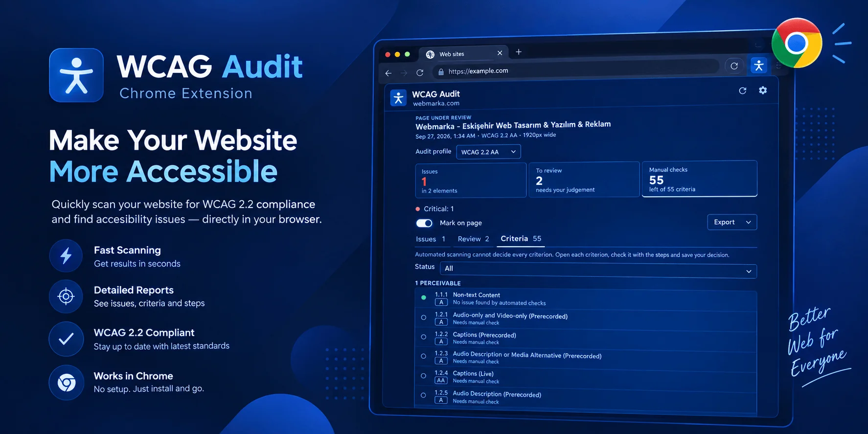
Task: Click the WCAG Audit logo in the panel header
Action: tap(398, 98)
